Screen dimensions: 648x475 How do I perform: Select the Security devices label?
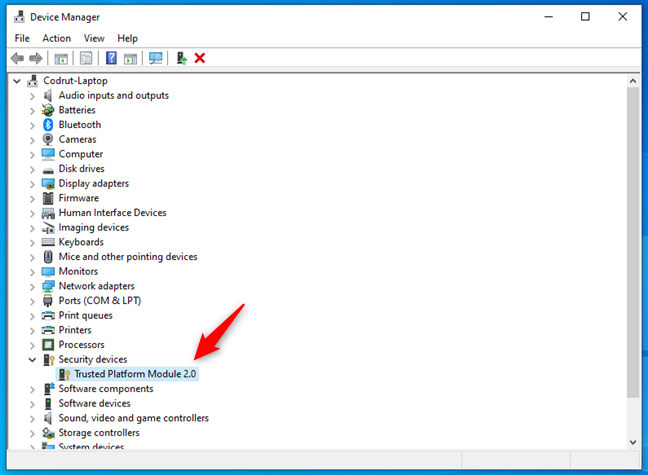pos(93,359)
